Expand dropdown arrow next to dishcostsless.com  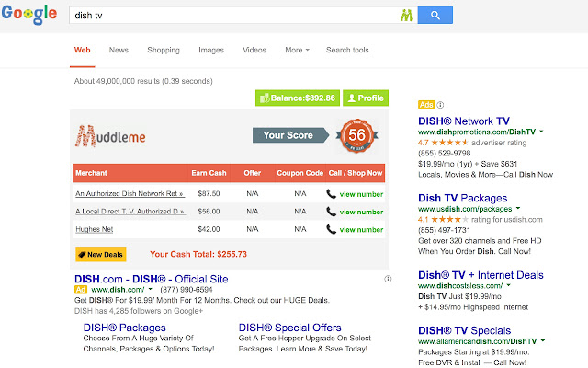click(x=509, y=285)
